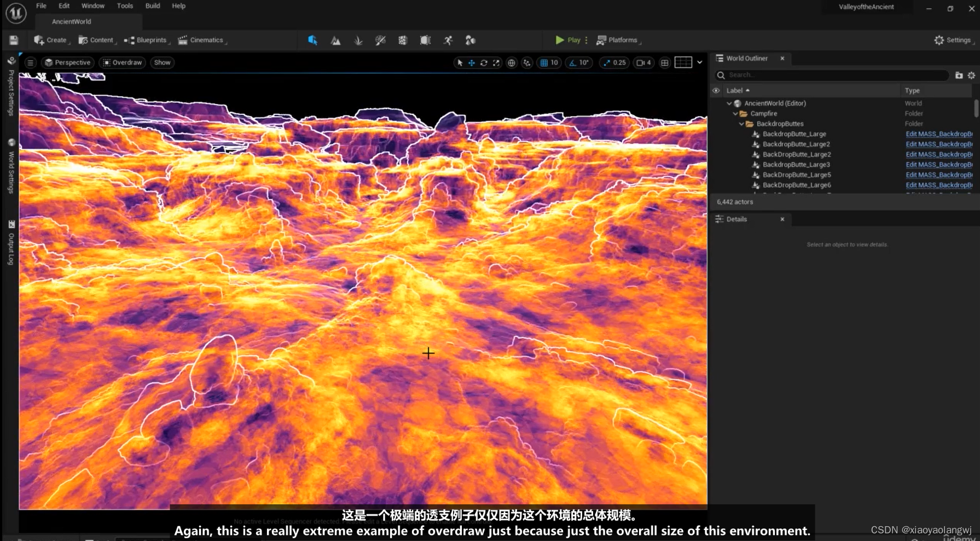Toggle rotation snapping 10 degrees
980x541 pixels.
[579, 63]
